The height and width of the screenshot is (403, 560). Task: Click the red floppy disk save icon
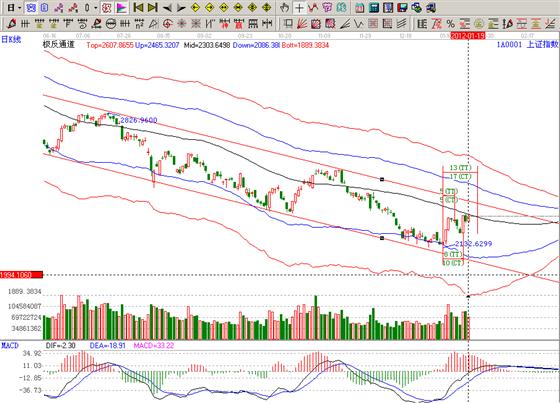point(402,8)
